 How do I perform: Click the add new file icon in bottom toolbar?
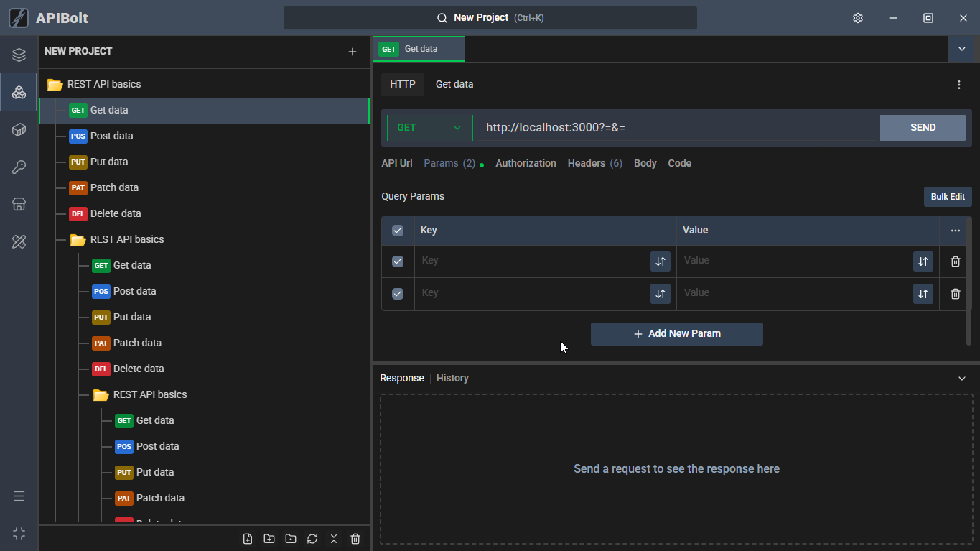[248, 539]
